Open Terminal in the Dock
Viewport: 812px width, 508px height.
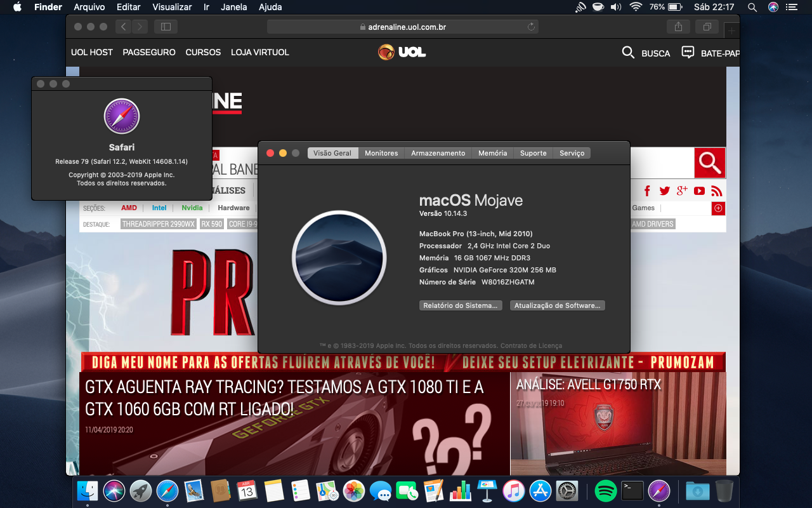[632, 491]
